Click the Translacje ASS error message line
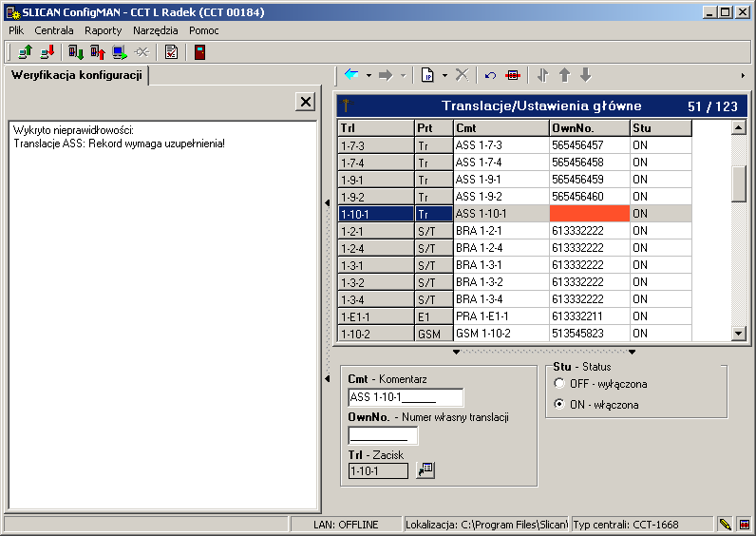This screenshot has width=756, height=536. coord(119,144)
